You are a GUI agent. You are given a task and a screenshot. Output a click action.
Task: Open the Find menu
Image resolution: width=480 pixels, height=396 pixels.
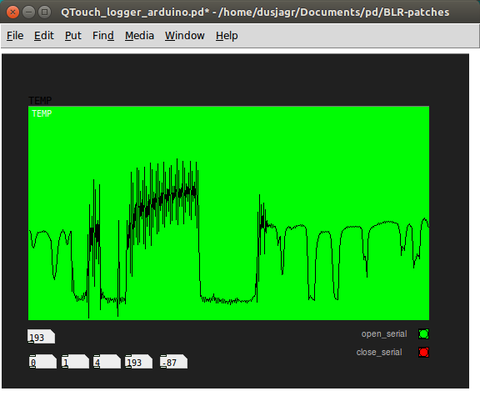[103, 35]
